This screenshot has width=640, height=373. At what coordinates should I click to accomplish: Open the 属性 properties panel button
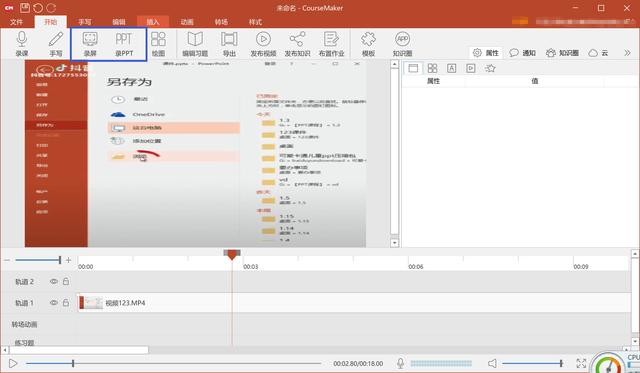486,53
